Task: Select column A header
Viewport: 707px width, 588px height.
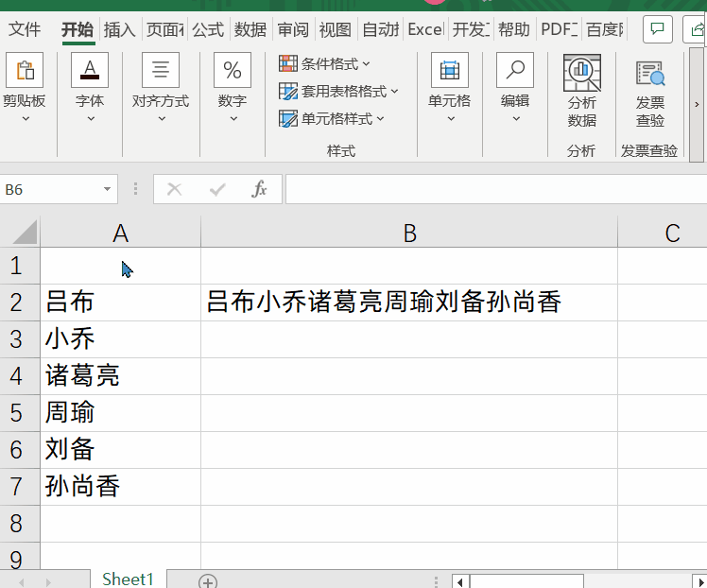Action: point(120,233)
